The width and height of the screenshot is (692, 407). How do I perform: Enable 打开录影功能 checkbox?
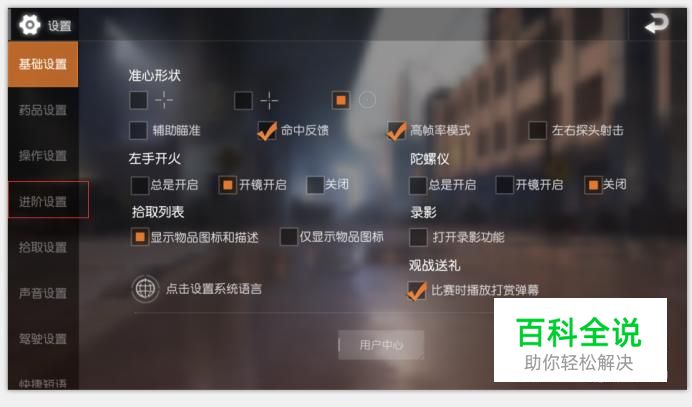coord(418,237)
